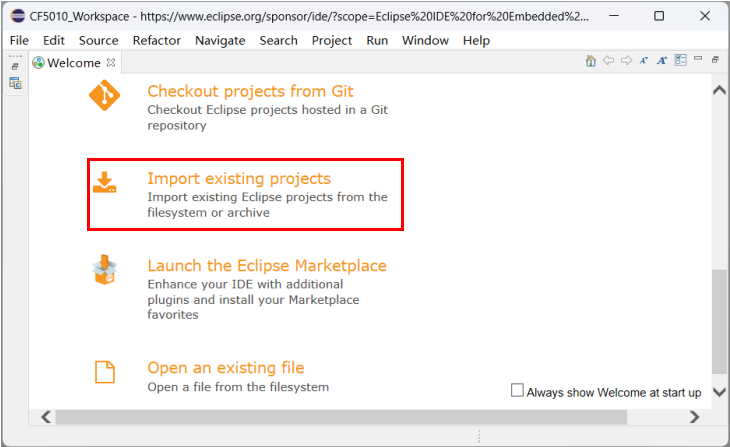
Task: Click the Import existing projects link
Action: (x=238, y=179)
